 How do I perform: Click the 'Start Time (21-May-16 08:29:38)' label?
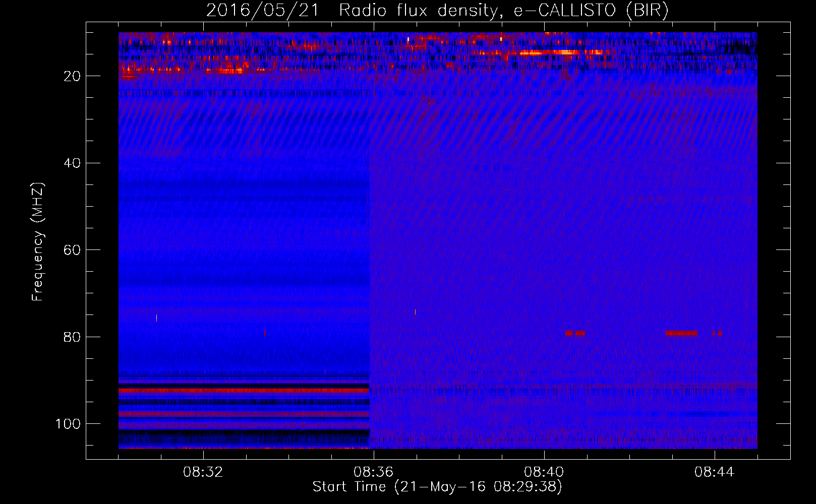pyautogui.click(x=437, y=487)
